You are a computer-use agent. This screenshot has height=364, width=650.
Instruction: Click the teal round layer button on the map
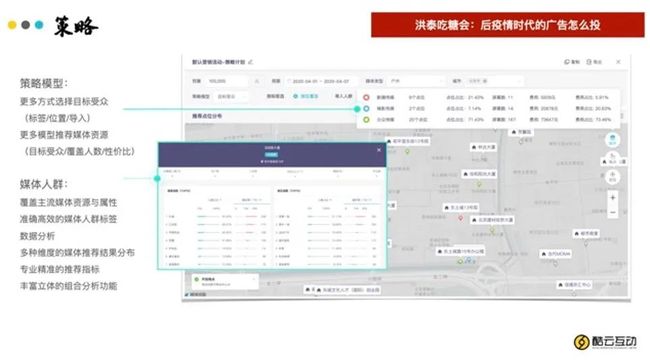click(612, 140)
